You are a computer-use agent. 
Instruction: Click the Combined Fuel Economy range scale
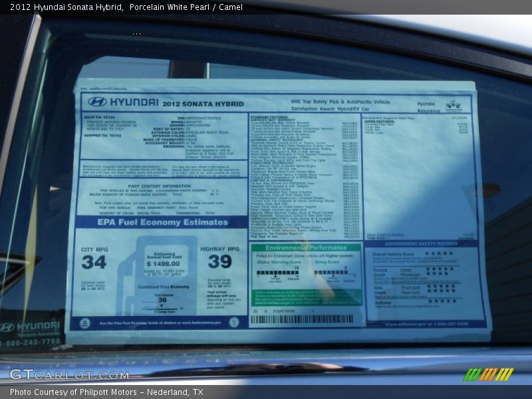(163, 308)
